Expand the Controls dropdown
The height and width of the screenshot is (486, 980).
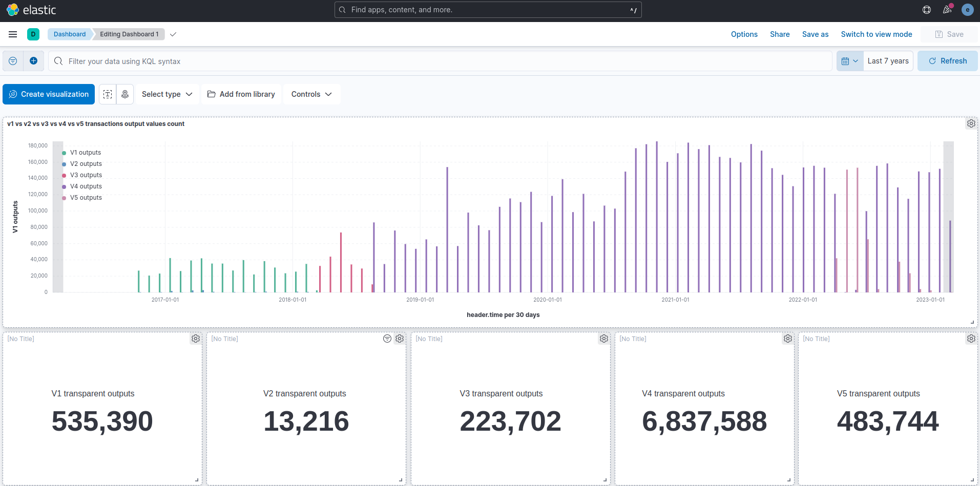pos(311,94)
